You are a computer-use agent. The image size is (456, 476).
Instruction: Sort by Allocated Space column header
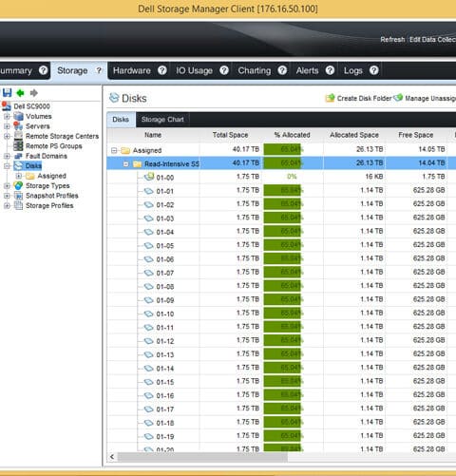(x=354, y=135)
